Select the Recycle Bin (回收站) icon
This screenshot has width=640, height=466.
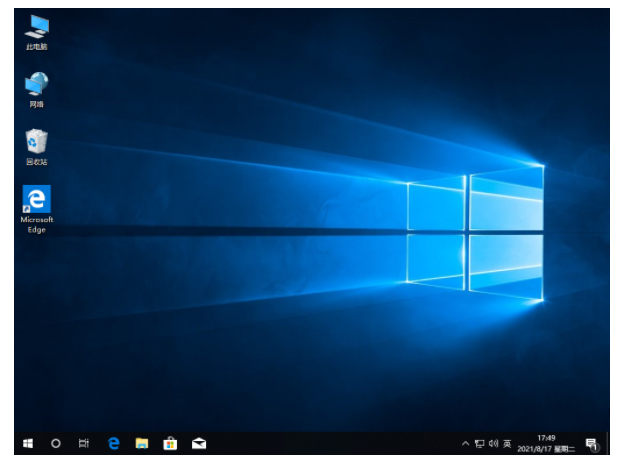pos(37,147)
